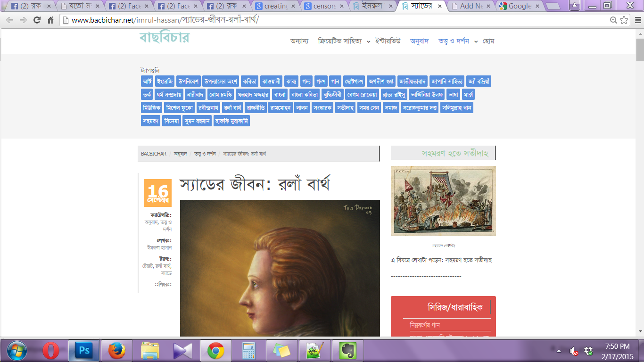Click the taskbar clock 7:50 PM
The width and height of the screenshot is (644, 362).
pos(617,346)
